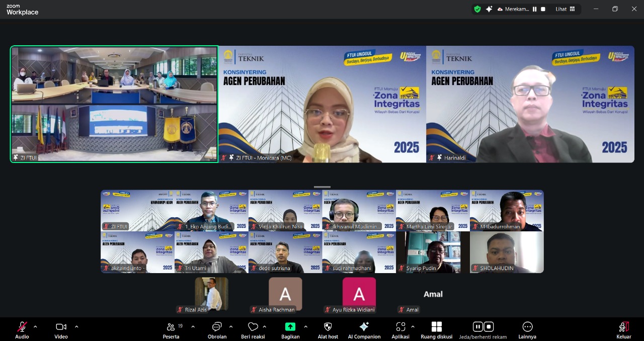Select the suci rahmadhani video tile

point(359,252)
